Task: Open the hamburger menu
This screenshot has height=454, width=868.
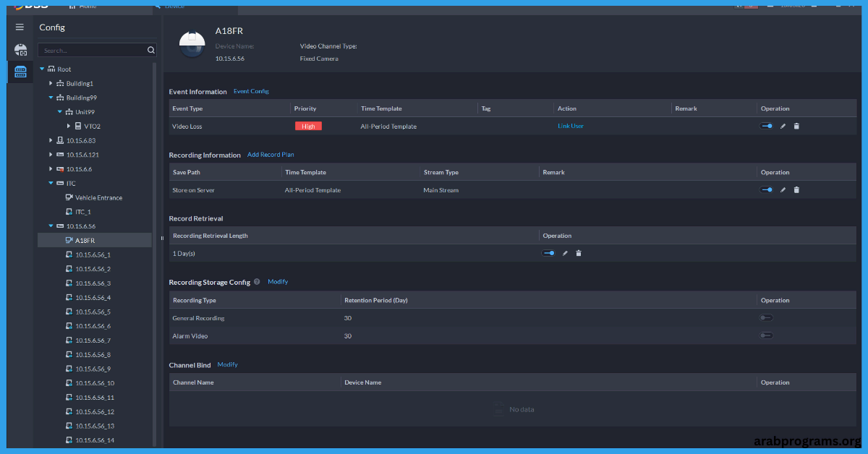Action: coord(20,27)
